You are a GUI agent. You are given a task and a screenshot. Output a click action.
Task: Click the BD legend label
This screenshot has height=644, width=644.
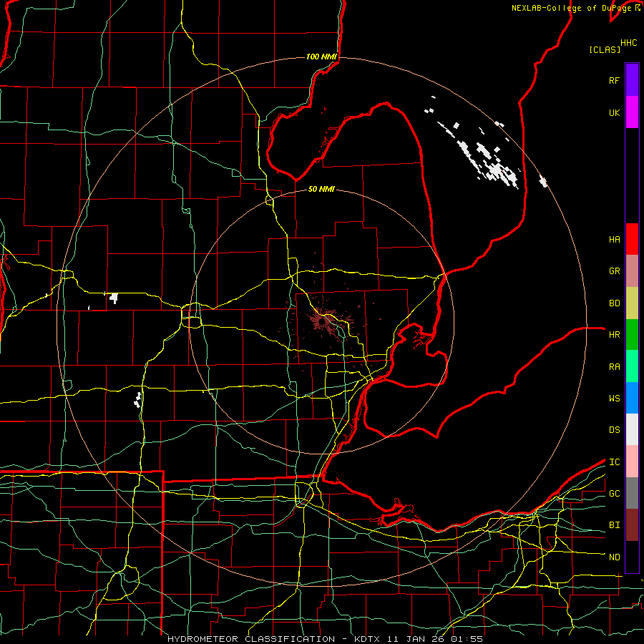coord(614,303)
